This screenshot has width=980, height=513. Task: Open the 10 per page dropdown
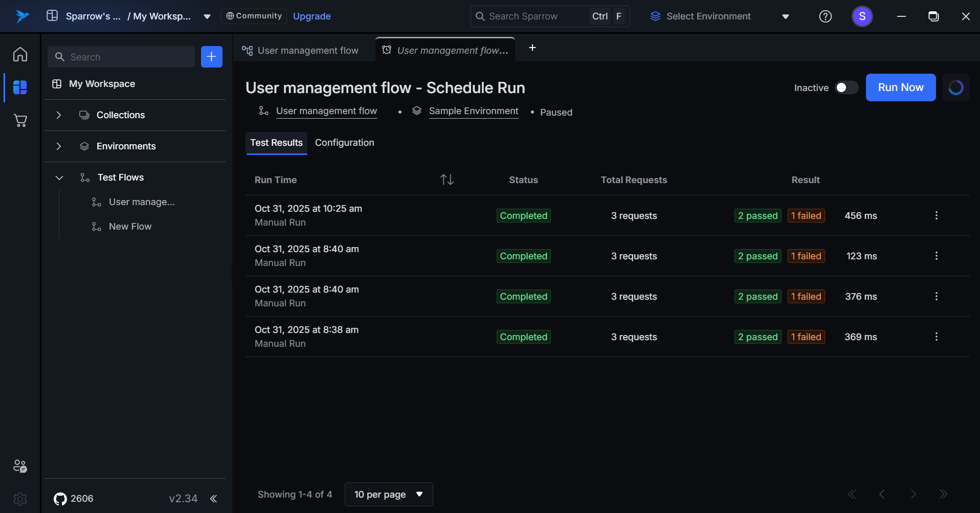[x=388, y=494]
